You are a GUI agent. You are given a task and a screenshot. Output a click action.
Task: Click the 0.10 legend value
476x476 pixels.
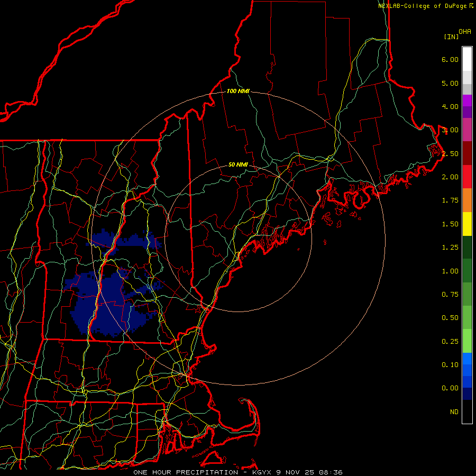tap(450, 365)
